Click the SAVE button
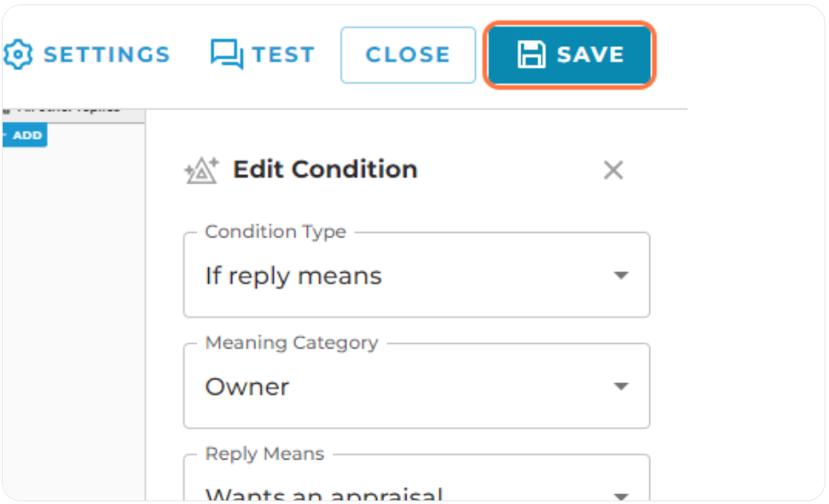This screenshot has width=829, height=504. pos(569,55)
